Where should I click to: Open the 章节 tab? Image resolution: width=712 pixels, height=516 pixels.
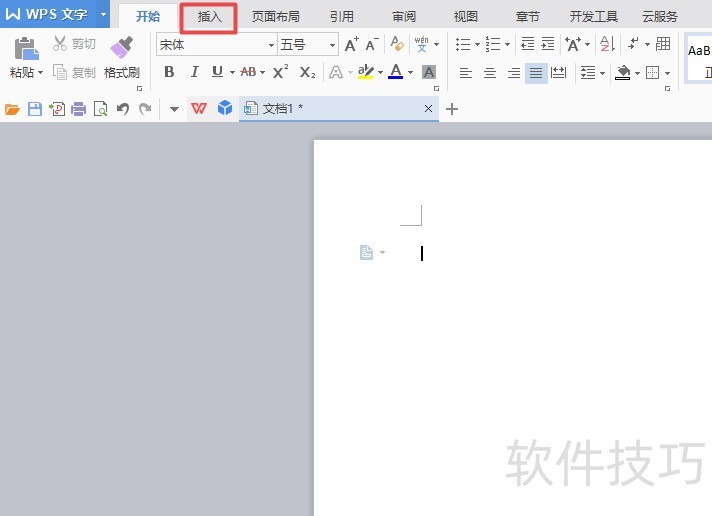(527, 17)
